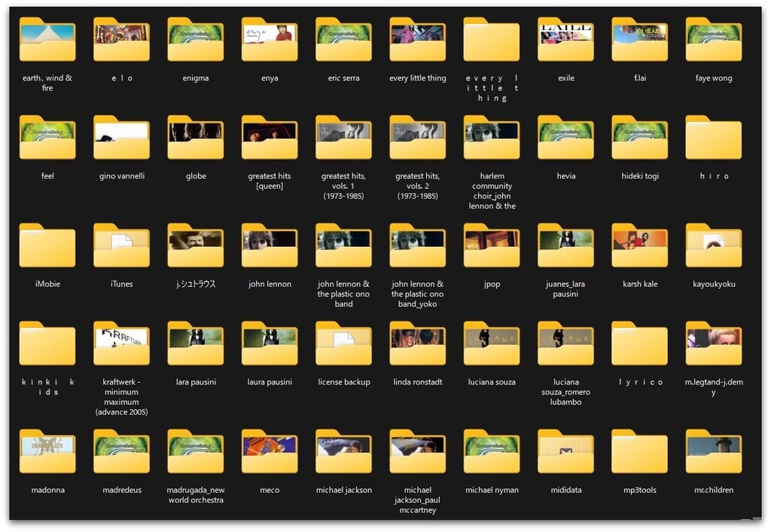Click the 'john lennon & the plastic ono band_yoko' label

click(417, 293)
